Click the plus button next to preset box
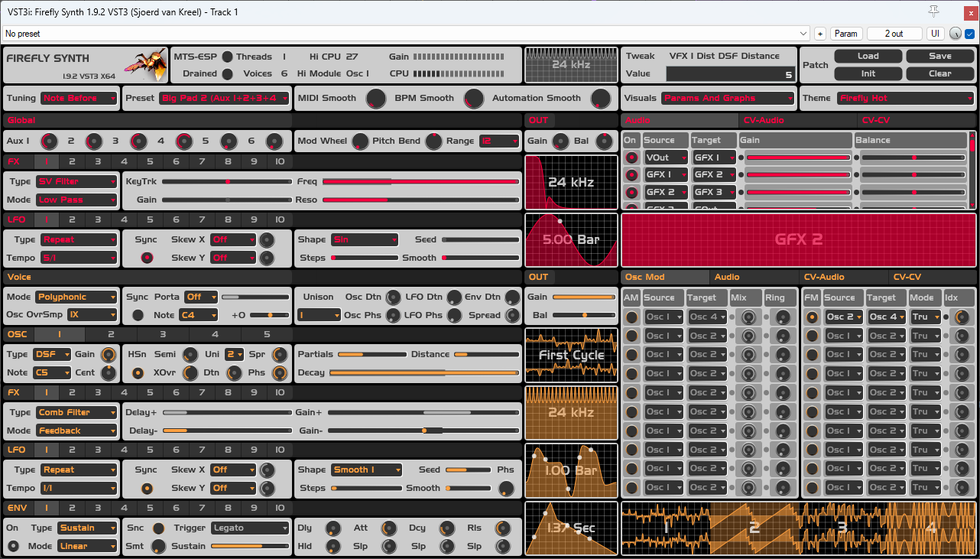The width and height of the screenshot is (980, 559). click(819, 34)
